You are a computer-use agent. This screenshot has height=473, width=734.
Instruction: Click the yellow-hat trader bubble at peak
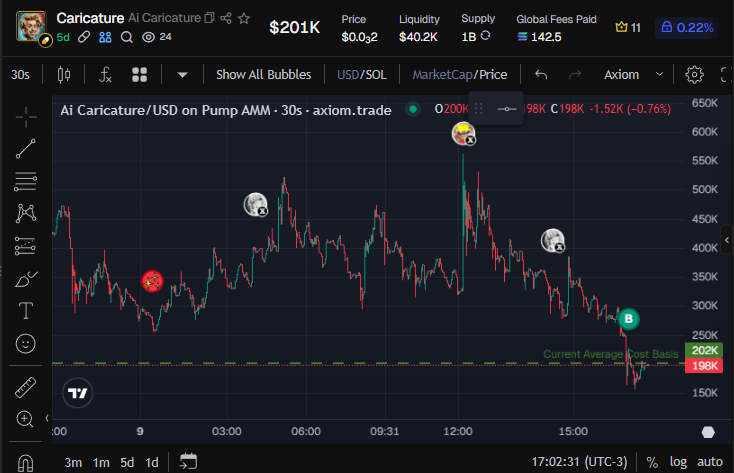click(x=463, y=133)
